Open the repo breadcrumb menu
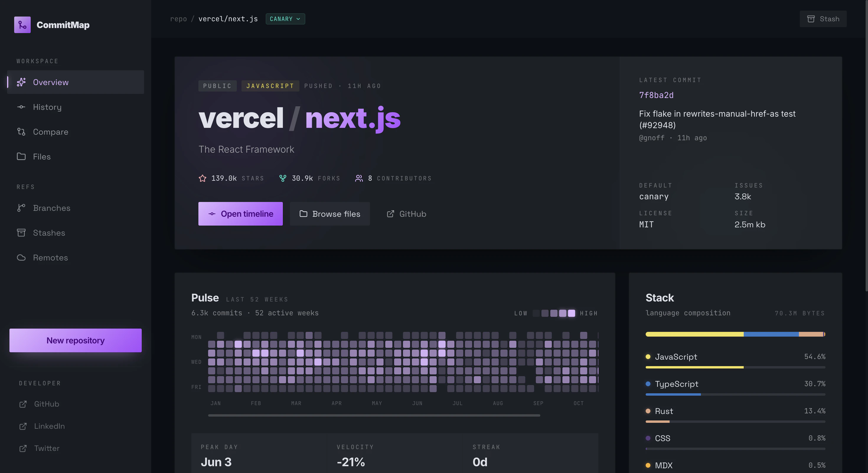This screenshot has height=473, width=868. tap(179, 19)
